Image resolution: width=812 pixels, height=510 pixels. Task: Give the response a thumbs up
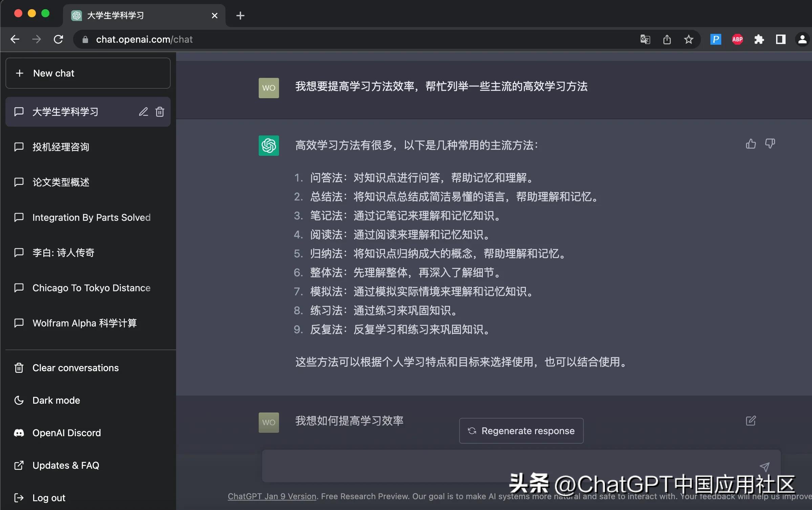tap(750, 144)
